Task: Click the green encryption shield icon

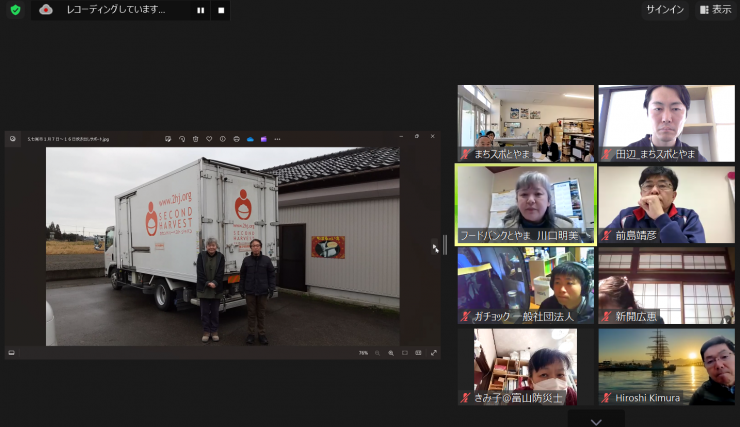Action: tap(15, 10)
